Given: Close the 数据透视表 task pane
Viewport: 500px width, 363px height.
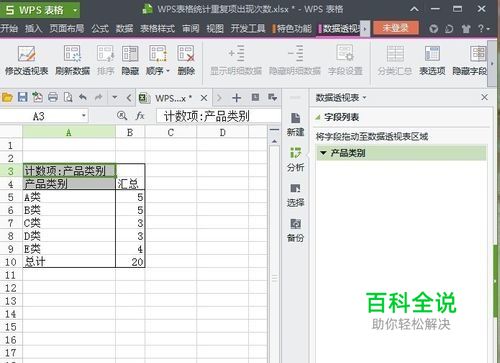Looking at the screenshot, I should [484, 97].
